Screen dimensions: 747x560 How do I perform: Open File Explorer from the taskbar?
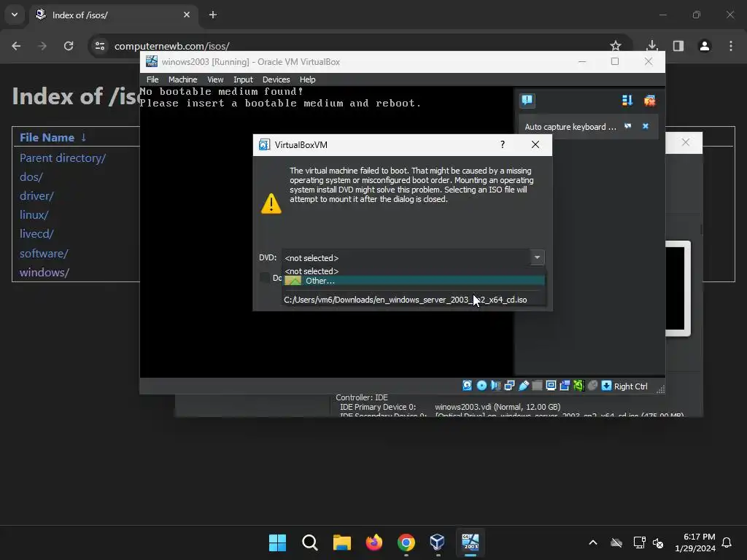[341, 542]
